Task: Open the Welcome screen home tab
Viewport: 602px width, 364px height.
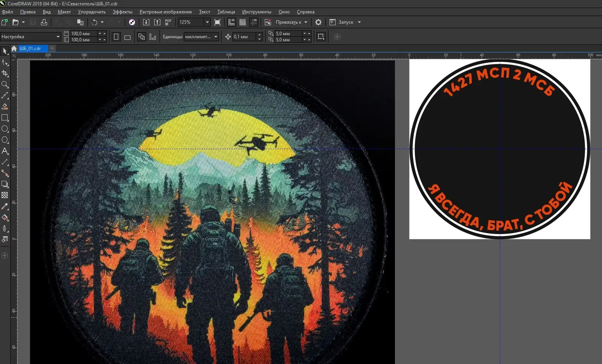Action: click(14, 49)
